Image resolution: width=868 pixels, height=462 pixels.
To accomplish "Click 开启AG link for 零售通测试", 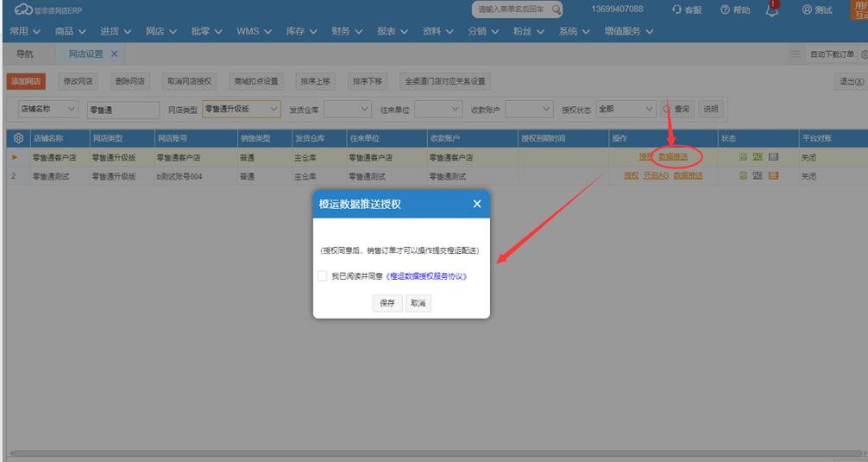I will [x=656, y=175].
